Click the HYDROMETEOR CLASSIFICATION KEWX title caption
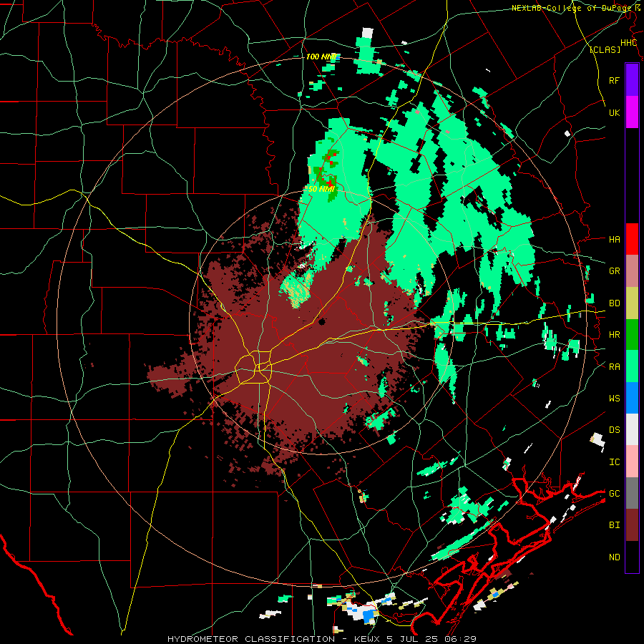Viewport: 644px width, 644px height. tap(322, 639)
